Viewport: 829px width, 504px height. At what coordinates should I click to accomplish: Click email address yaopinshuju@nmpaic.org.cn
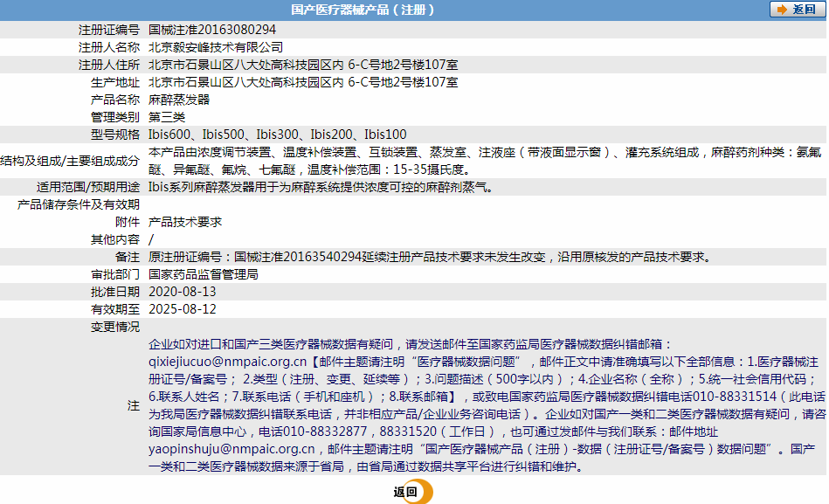point(231,449)
